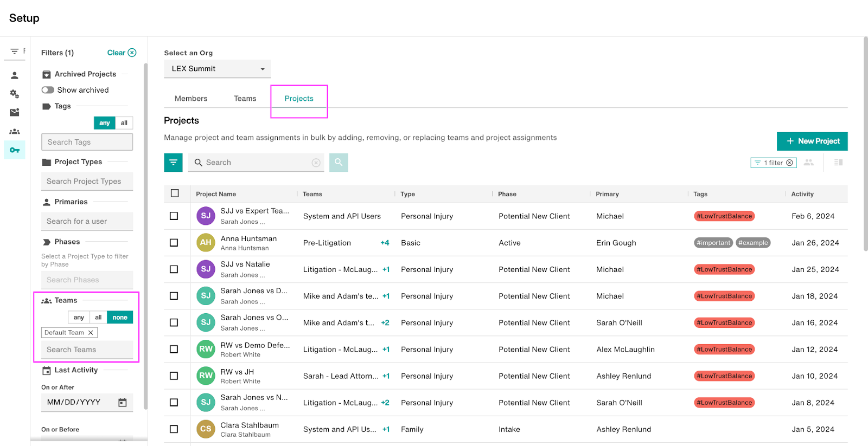The image size is (868, 446).
Task: Click the teal search magnifier button
Action: pos(339,162)
